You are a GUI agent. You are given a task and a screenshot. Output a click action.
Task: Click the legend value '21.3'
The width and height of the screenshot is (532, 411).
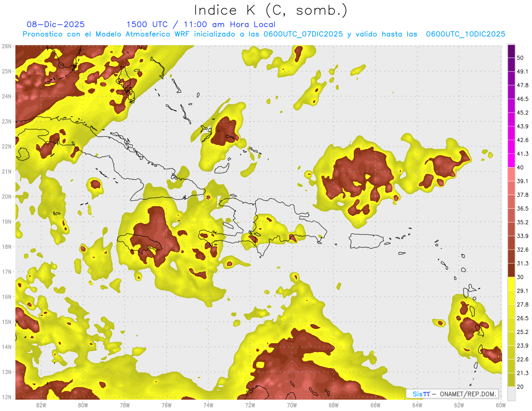tap(523, 373)
